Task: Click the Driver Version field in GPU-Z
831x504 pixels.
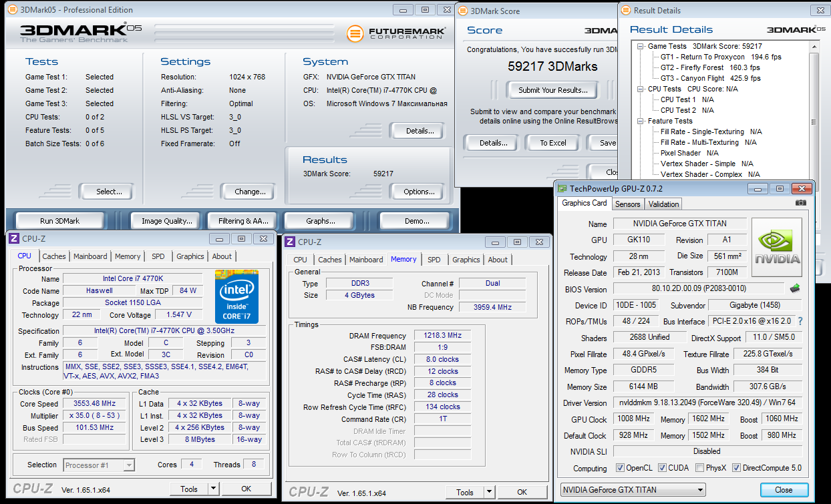Action: [707, 403]
